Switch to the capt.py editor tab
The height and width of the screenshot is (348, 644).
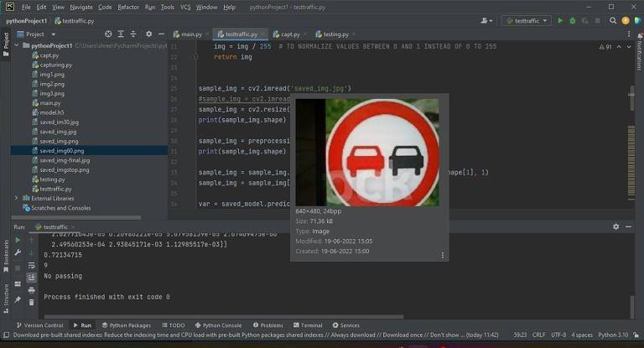pyautogui.click(x=290, y=34)
